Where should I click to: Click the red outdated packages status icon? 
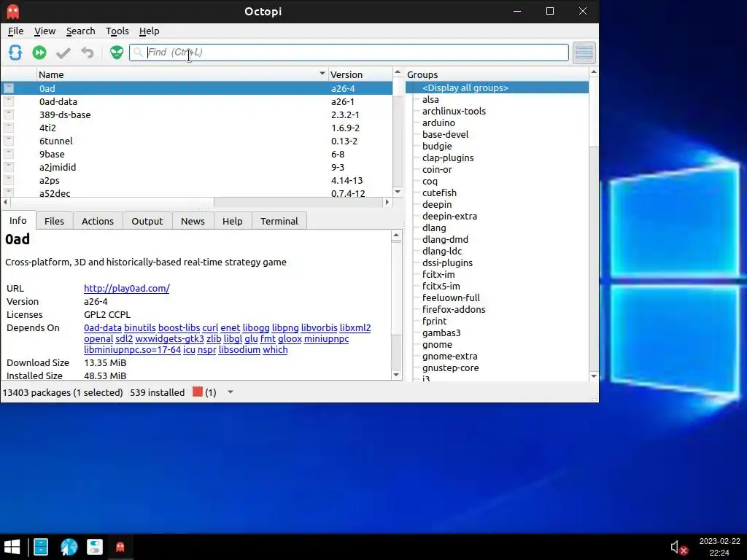[197, 392]
